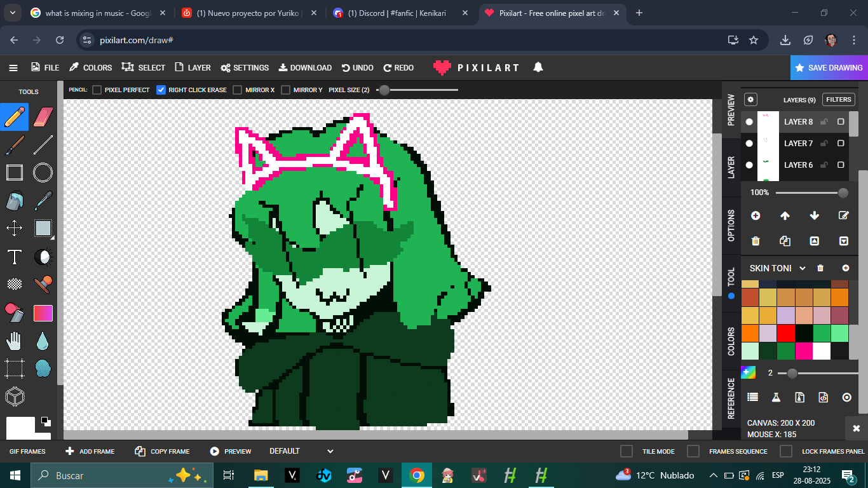
Task: Delete layer using the layer trash icon
Action: 756,241
